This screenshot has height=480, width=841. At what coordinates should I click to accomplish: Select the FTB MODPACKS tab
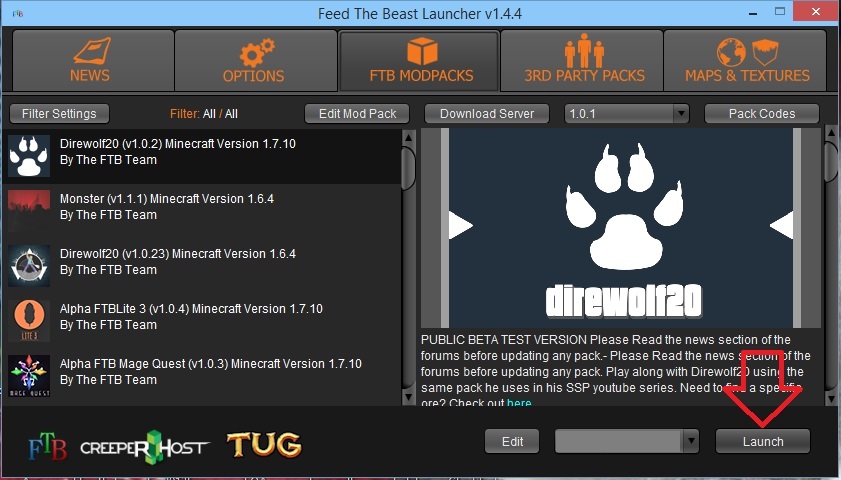(x=419, y=60)
